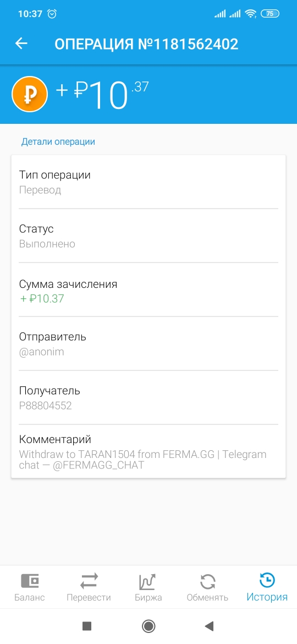Open the Биржа chart icon

point(148,581)
